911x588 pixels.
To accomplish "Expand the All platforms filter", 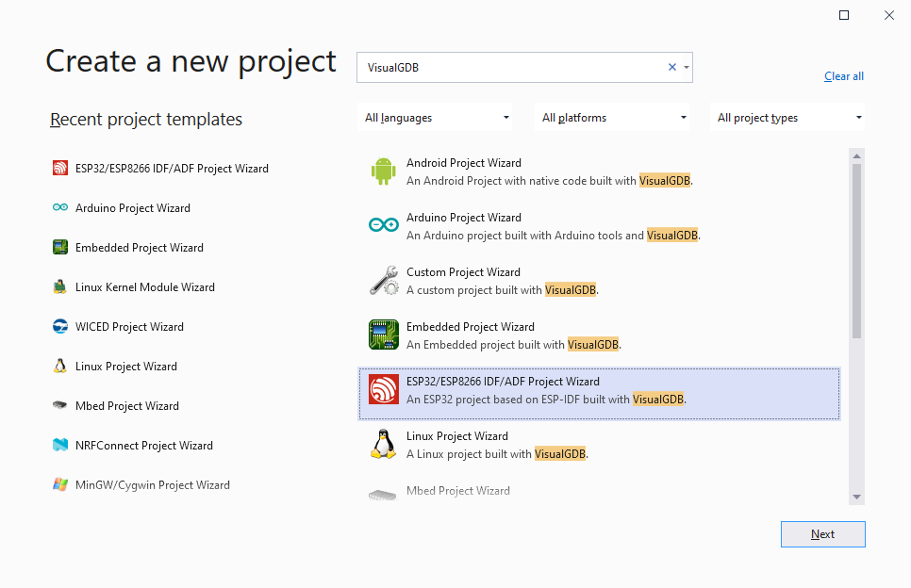I will click(613, 118).
